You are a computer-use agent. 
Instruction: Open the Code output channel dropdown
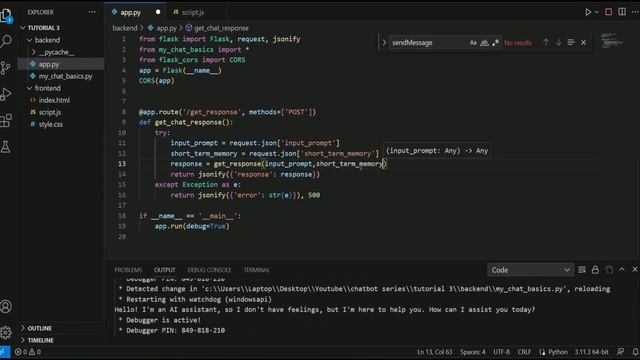click(530, 270)
